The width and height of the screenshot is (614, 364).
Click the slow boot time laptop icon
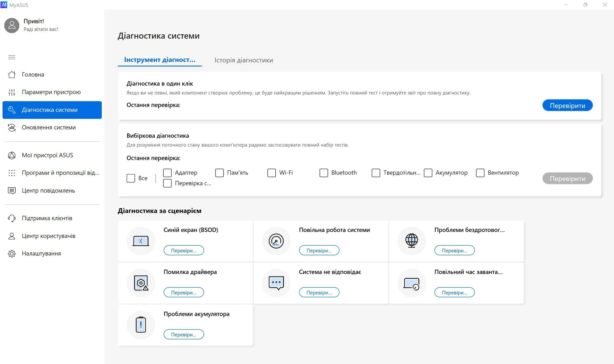point(412,283)
